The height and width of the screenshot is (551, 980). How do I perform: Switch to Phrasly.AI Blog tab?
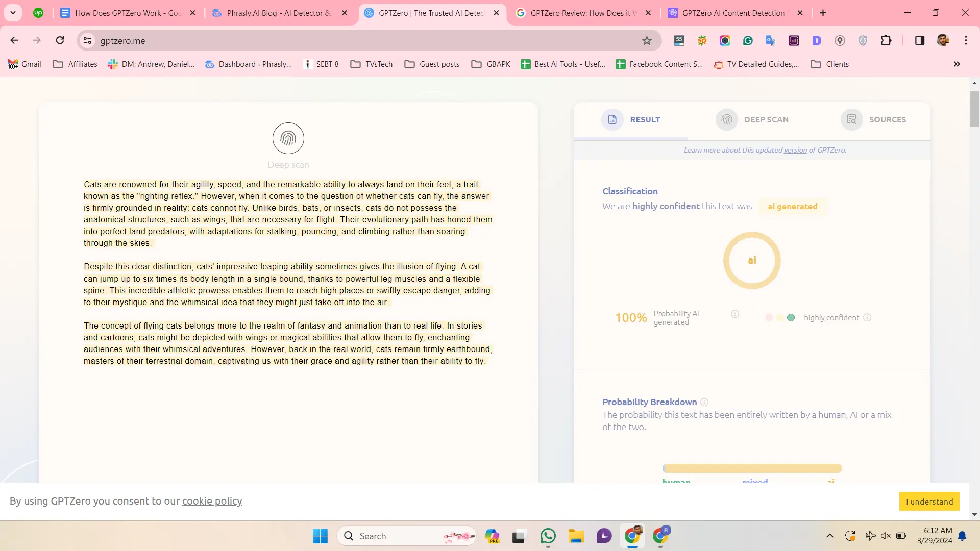coord(279,13)
